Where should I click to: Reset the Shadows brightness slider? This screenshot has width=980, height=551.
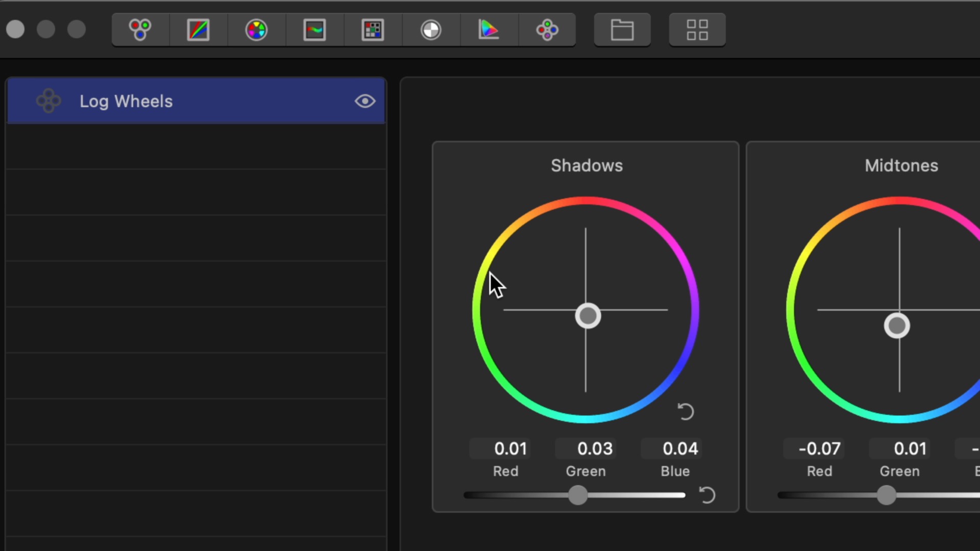(x=707, y=495)
